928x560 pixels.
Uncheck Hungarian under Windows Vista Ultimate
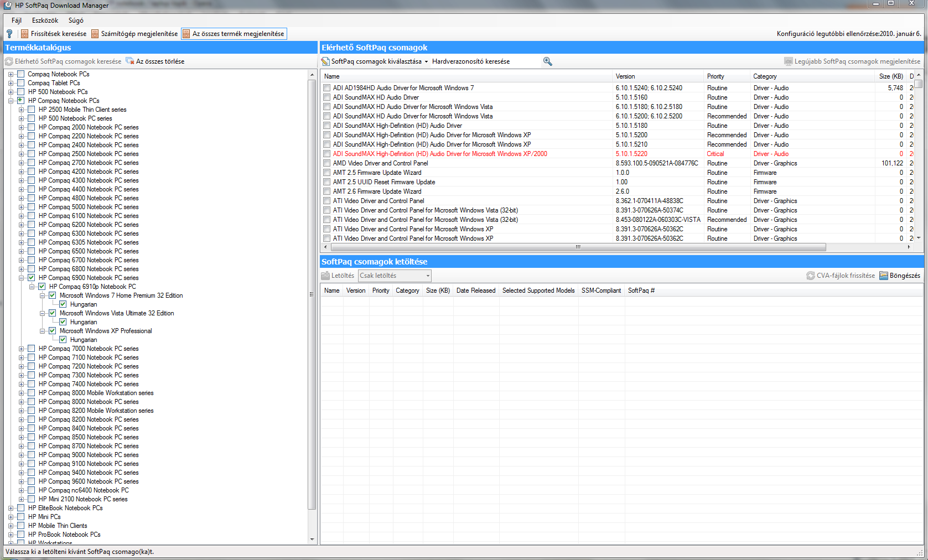tap(63, 322)
